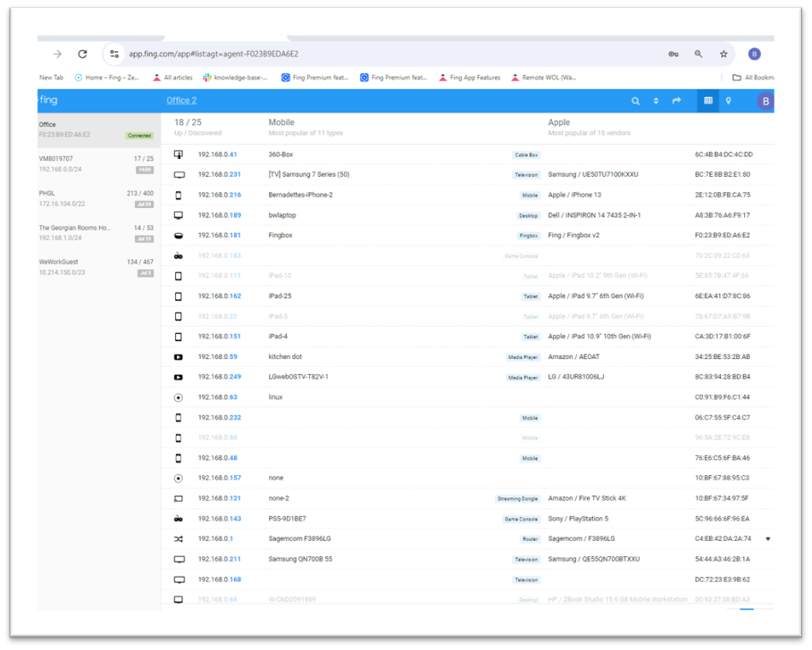Click the zoom magnifier icon in the address bar
812x650 pixels.
point(698,54)
